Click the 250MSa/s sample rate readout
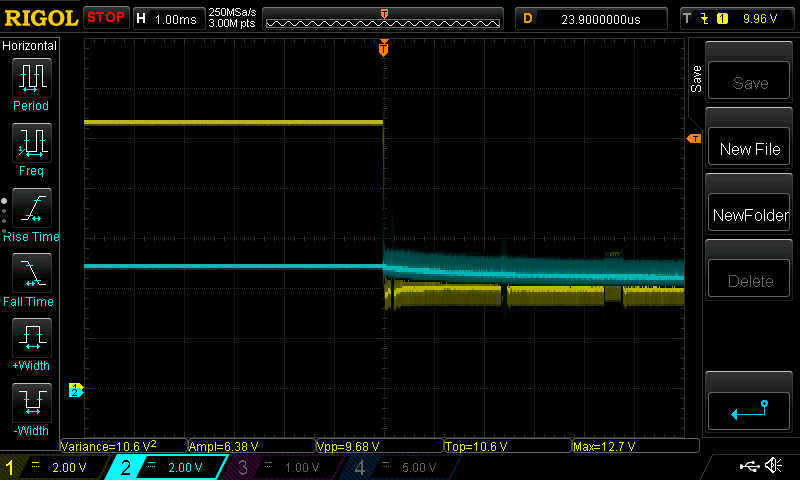 [x=232, y=13]
